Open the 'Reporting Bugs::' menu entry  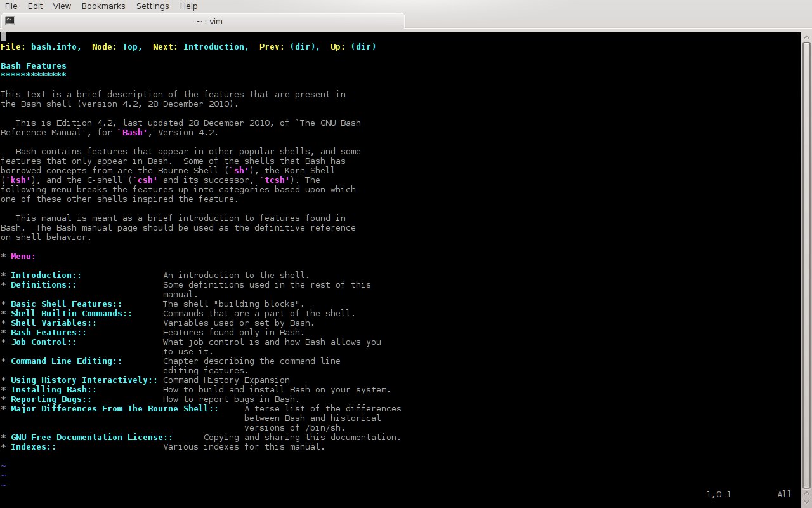click(51, 399)
